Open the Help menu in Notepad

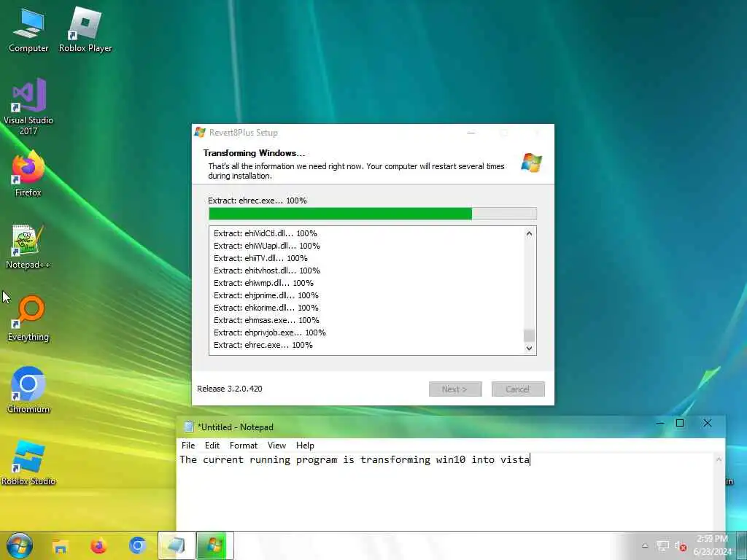tap(305, 446)
